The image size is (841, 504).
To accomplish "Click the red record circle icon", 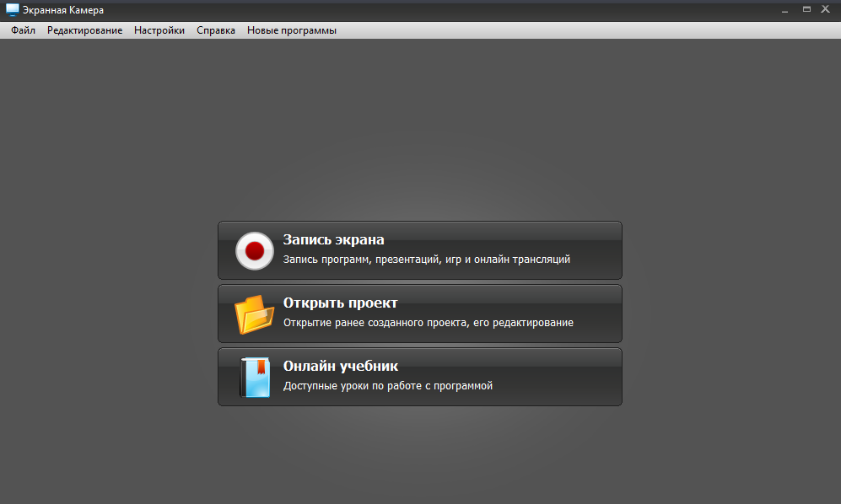I will [254, 250].
